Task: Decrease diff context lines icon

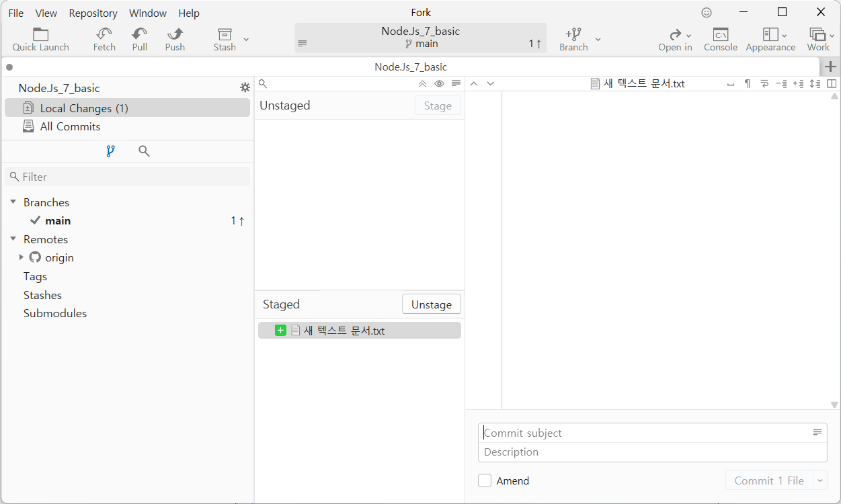Action: coord(781,84)
